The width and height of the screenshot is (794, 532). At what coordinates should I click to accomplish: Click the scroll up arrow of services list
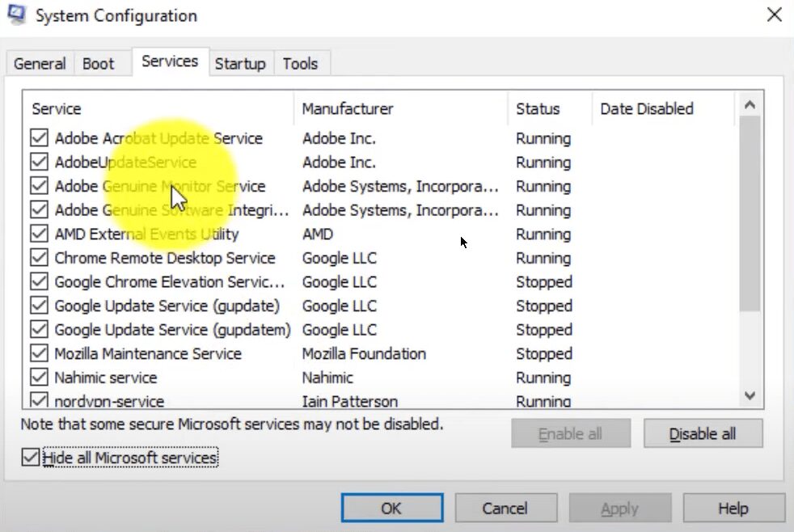coord(750,105)
